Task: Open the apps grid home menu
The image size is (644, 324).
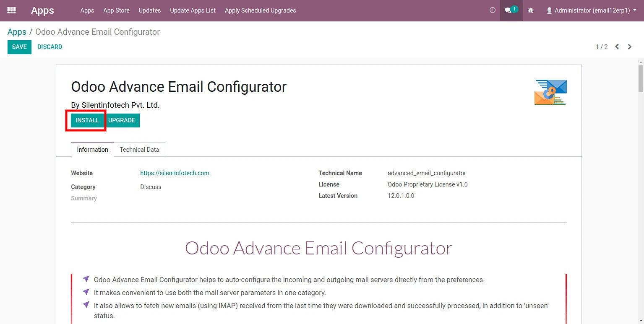Action: (12, 10)
